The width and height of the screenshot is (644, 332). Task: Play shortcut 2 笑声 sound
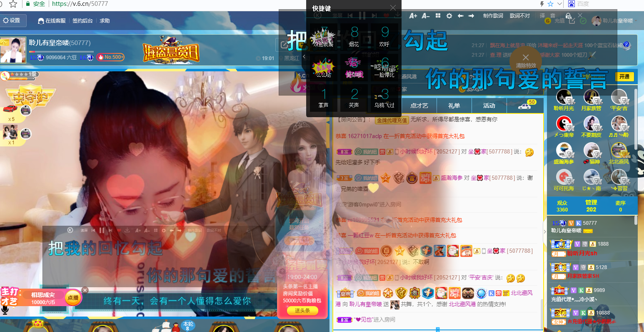pos(354,98)
